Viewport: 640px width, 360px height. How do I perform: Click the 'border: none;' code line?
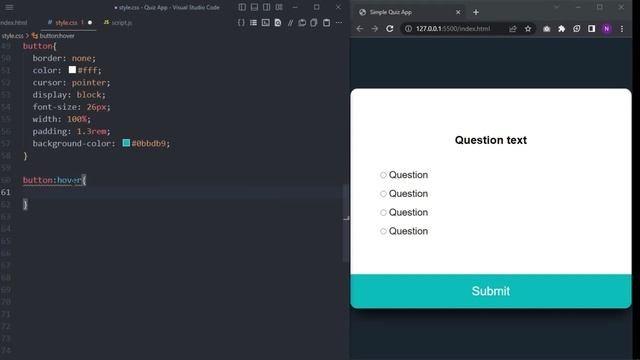64,58
